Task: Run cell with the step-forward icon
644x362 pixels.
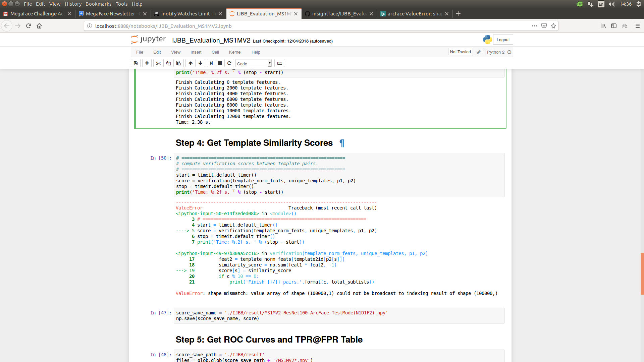Action: click(x=211, y=63)
